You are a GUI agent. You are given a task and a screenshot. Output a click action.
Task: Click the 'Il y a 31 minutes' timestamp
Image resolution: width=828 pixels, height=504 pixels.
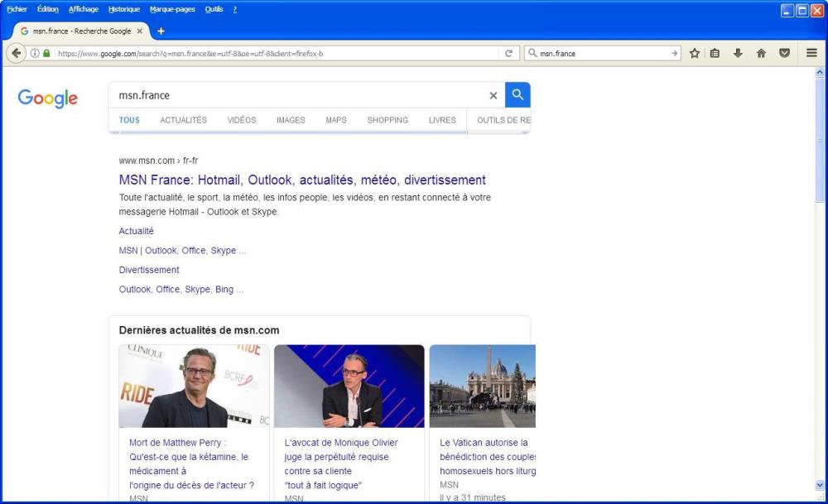(473, 497)
